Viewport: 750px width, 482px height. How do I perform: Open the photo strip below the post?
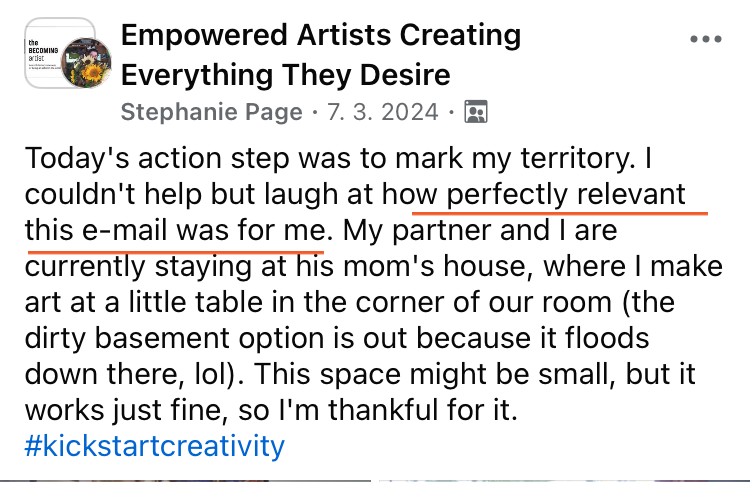(x=375, y=476)
